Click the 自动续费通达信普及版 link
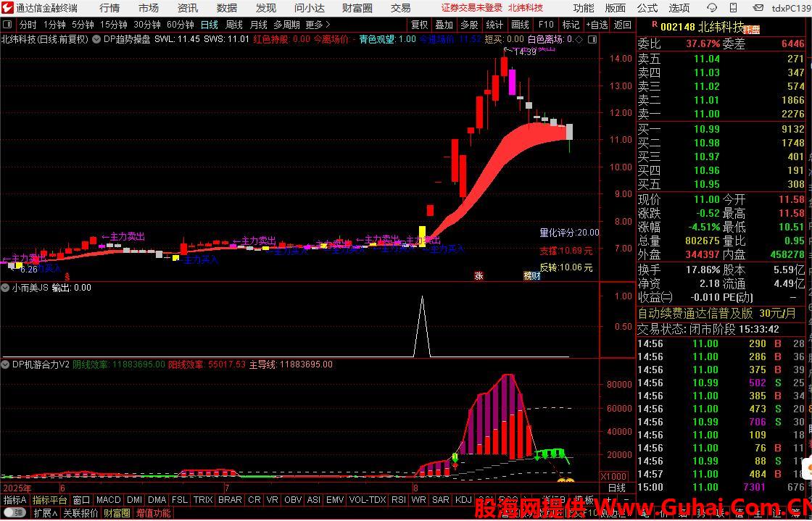The image size is (812, 521). coord(695,314)
